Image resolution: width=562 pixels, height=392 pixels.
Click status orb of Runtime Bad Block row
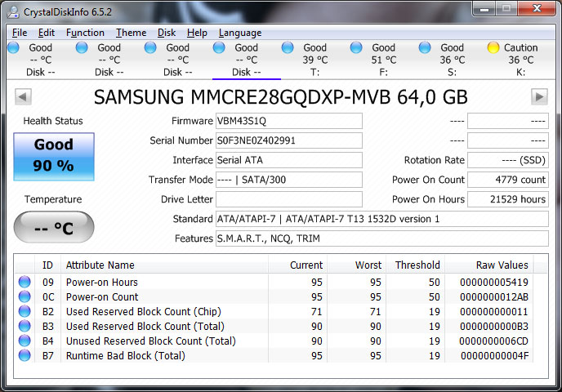[x=25, y=355]
